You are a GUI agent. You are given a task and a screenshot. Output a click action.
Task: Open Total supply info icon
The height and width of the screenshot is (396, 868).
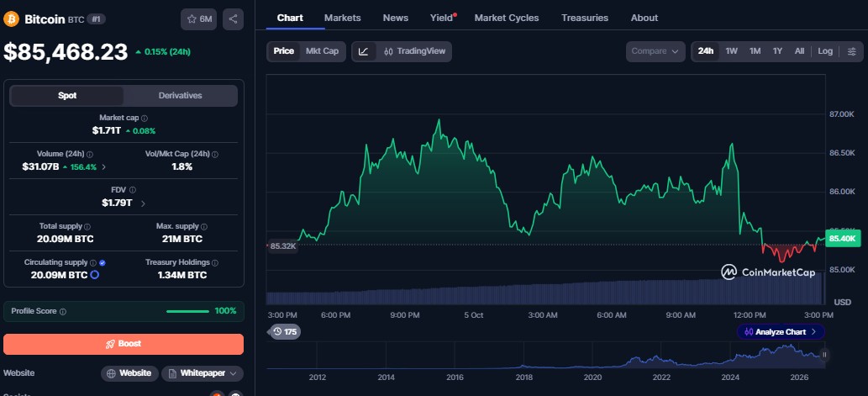(x=87, y=226)
